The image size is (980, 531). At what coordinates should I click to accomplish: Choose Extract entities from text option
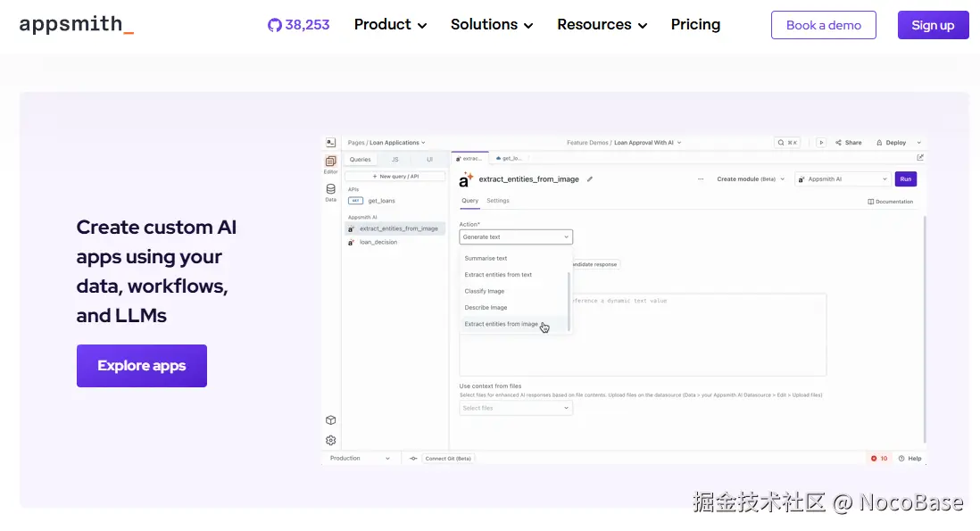(x=498, y=274)
